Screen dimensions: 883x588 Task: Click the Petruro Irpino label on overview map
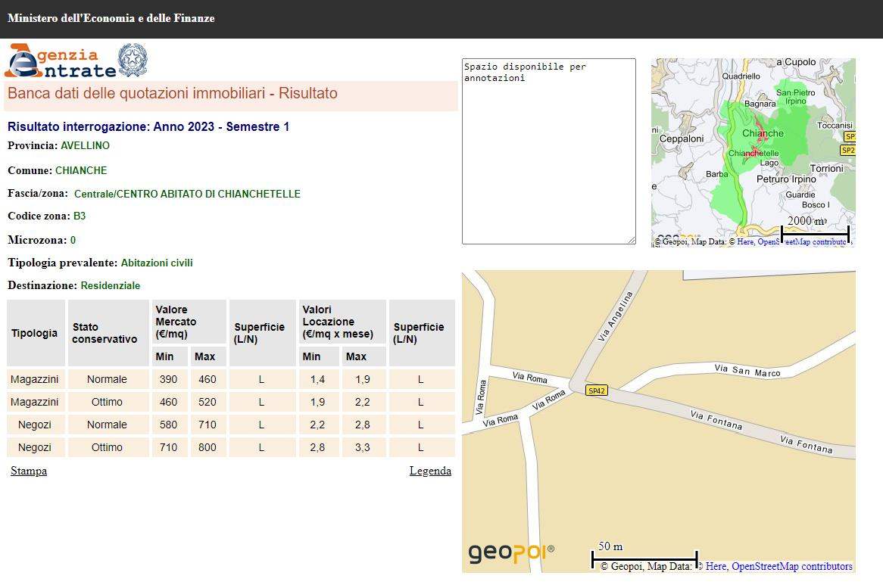click(787, 179)
